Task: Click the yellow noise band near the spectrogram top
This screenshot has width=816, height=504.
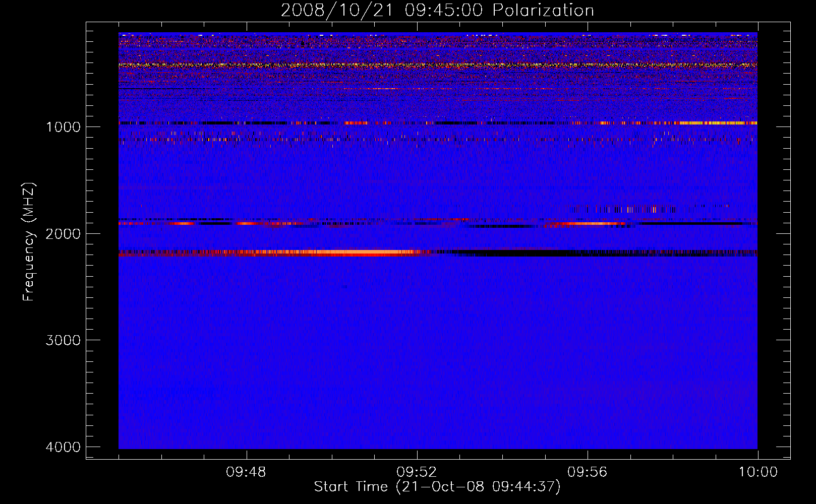Action: [438, 65]
